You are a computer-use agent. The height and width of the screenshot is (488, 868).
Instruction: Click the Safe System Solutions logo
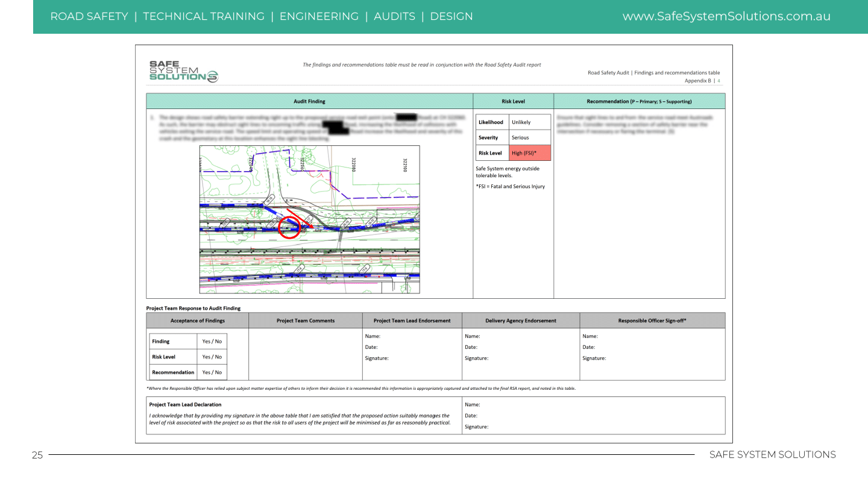click(183, 72)
